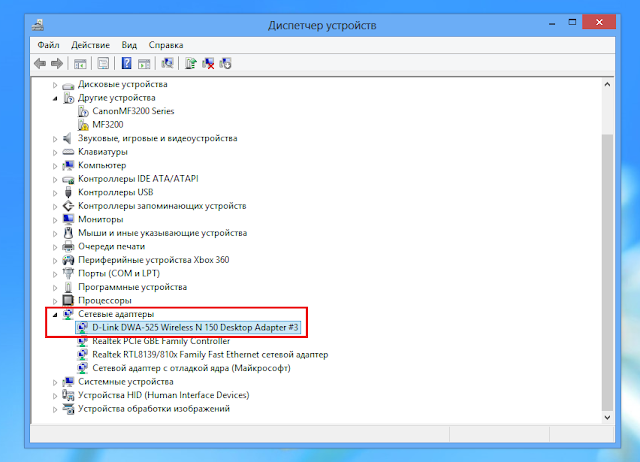
Task: Close the Диспетчер устройств window
Action: (599, 22)
